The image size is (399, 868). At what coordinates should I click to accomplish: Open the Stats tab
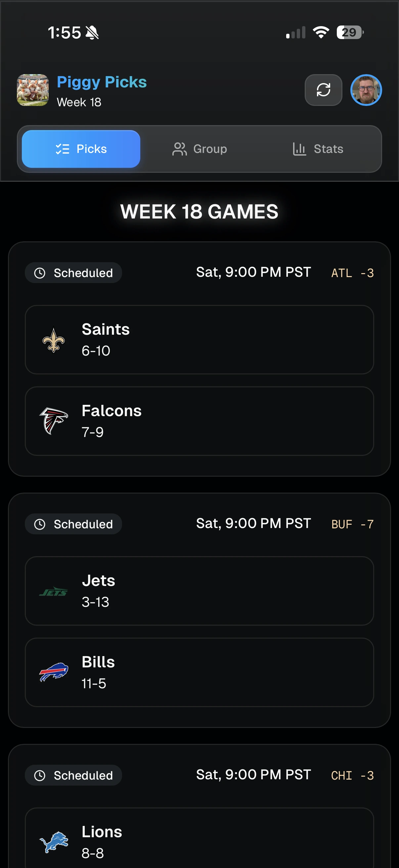pos(318,149)
